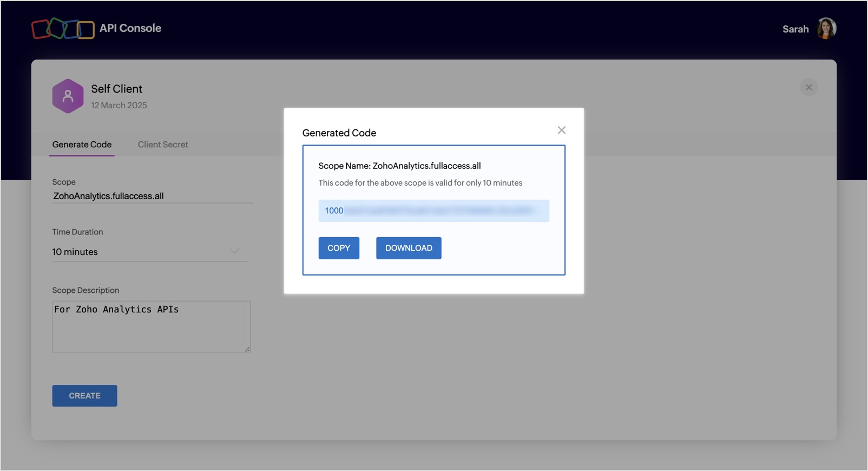Open the Time Duration dropdown

[149, 252]
